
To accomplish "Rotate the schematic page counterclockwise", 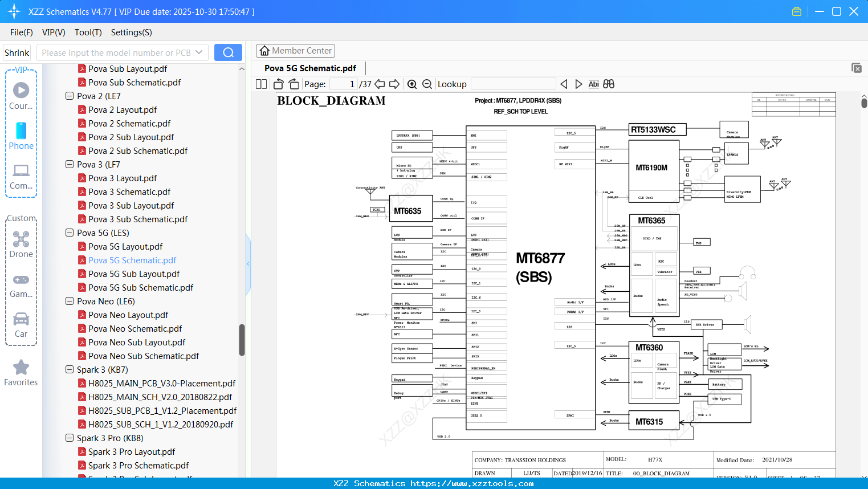I will [278, 84].
